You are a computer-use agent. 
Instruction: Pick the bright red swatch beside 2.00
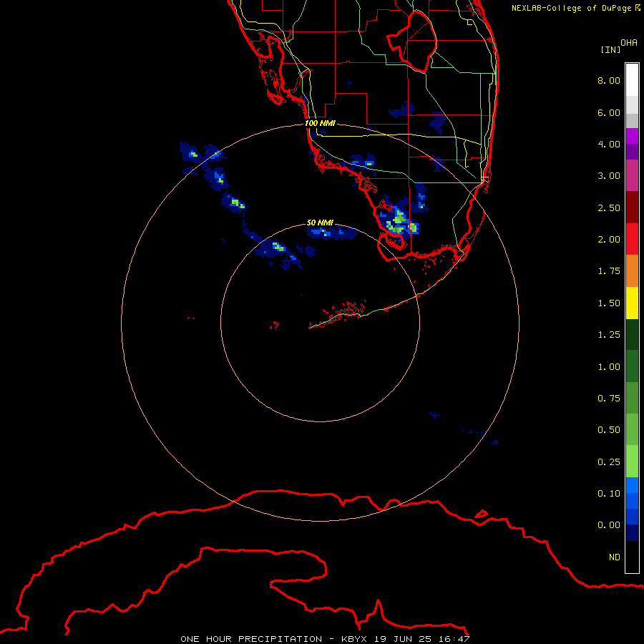(x=632, y=239)
